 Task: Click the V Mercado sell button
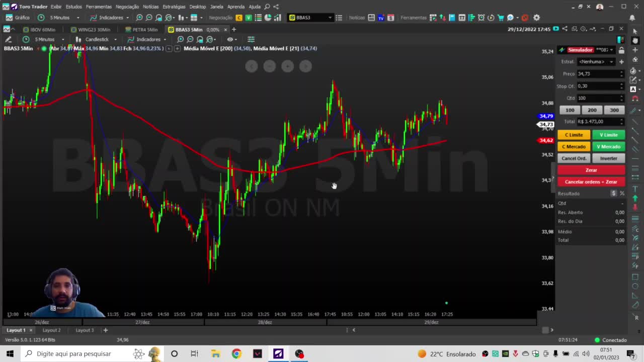(608, 146)
